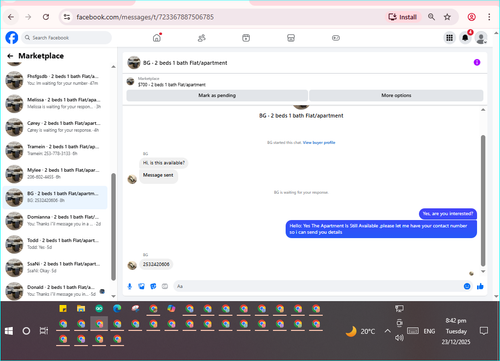Click Mark as pending button
This screenshot has height=361, width=500.
point(217,95)
